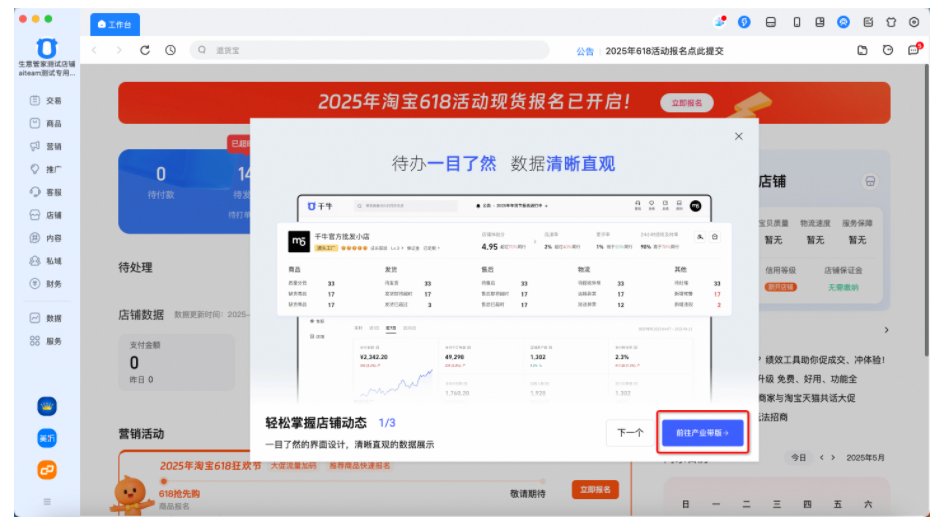Open the orange chain-link app icon
This screenshot has width=948, height=527.
coord(47,470)
